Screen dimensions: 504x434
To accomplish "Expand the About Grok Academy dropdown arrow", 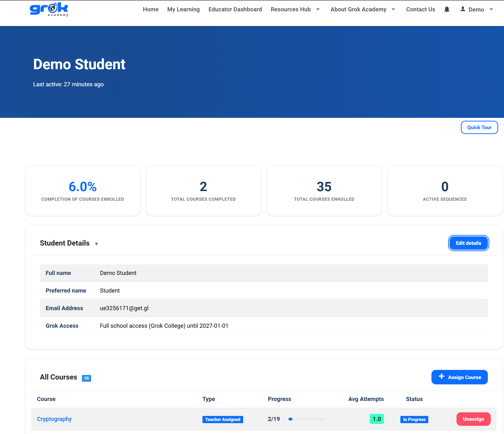I will [393, 9].
